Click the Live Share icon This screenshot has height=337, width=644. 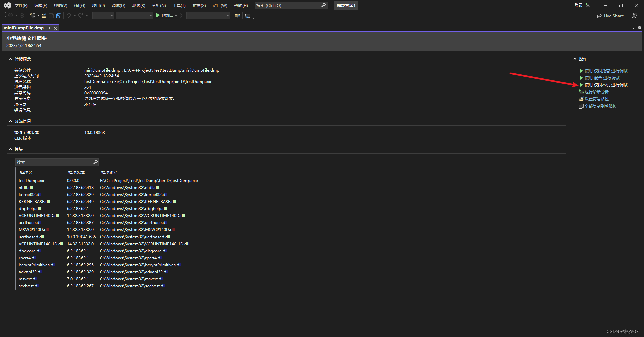coord(600,16)
